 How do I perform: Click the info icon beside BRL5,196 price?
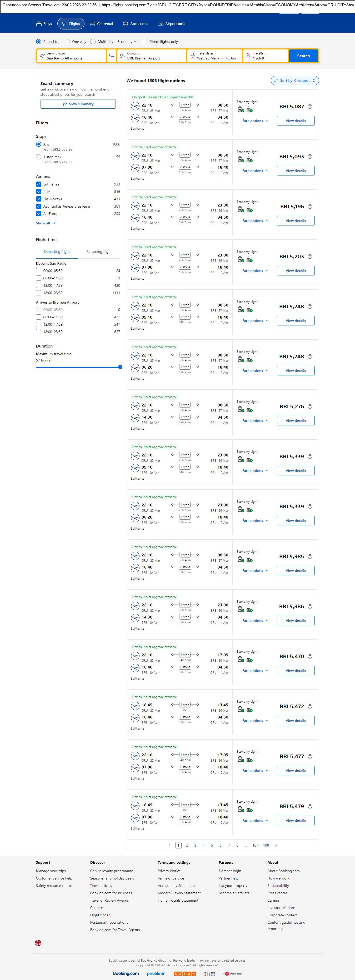coord(310,207)
